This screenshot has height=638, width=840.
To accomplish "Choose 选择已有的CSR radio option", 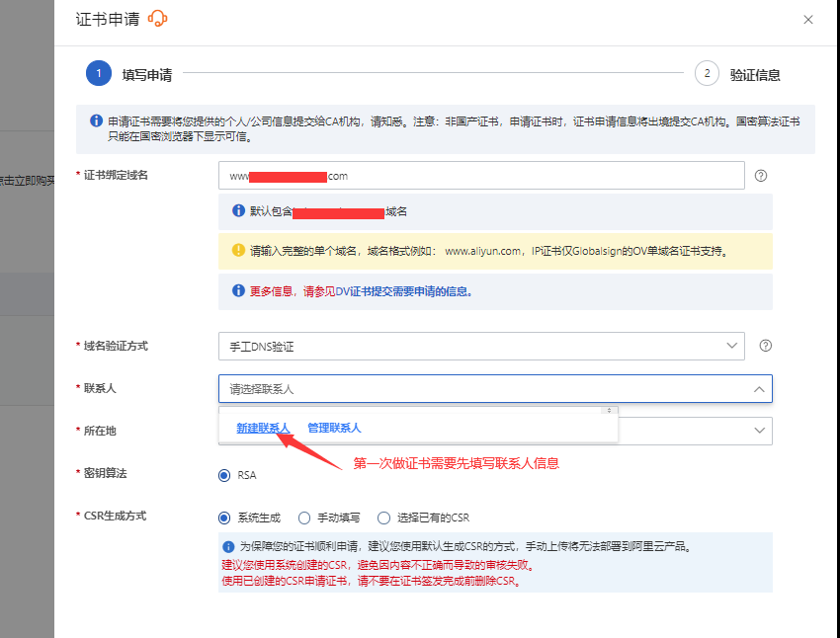I will pyautogui.click(x=383, y=518).
